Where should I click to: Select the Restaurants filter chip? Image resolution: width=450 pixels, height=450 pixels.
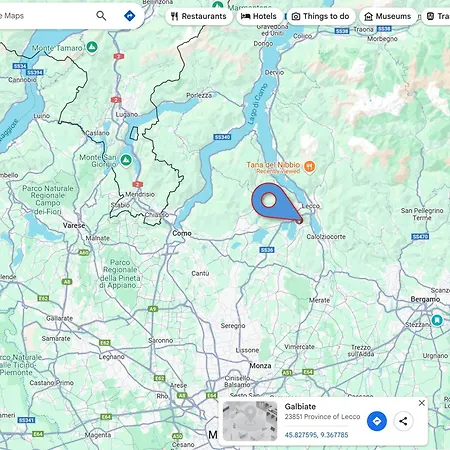(x=199, y=16)
